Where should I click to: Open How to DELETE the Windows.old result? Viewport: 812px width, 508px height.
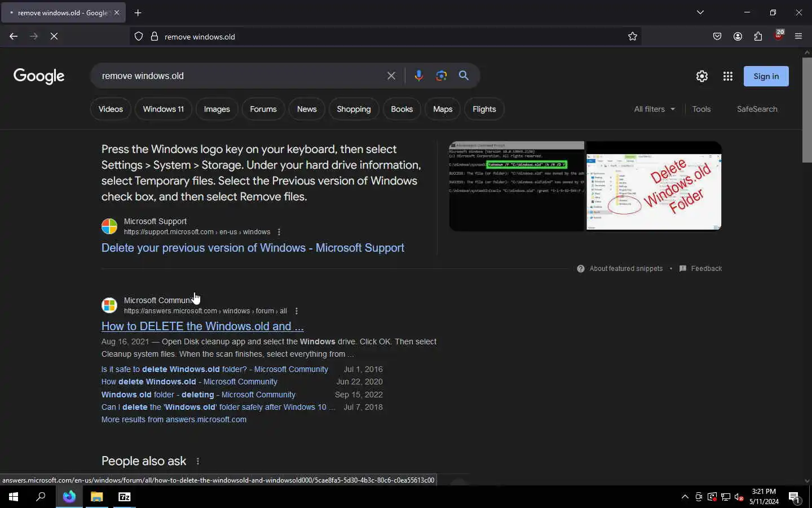pos(202,326)
